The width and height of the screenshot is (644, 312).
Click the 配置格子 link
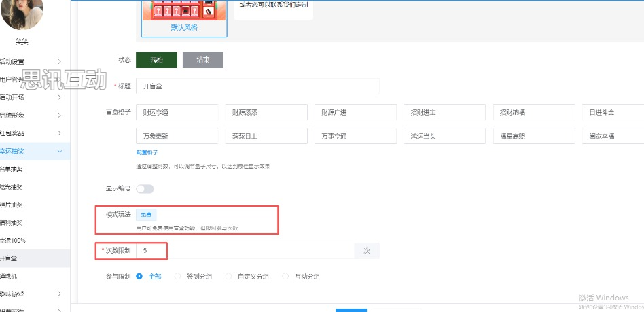[147, 152]
